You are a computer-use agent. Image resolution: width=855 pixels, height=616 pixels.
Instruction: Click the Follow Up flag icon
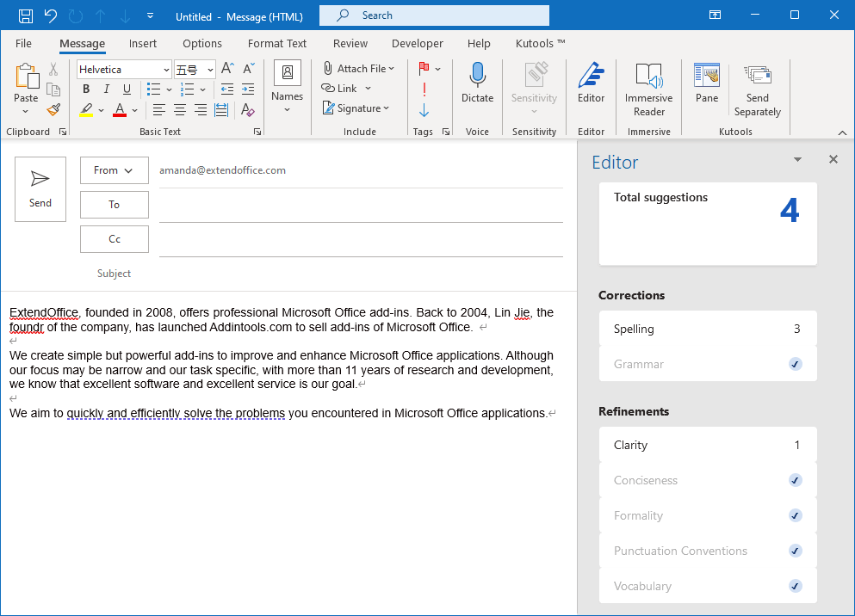point(424,69)
